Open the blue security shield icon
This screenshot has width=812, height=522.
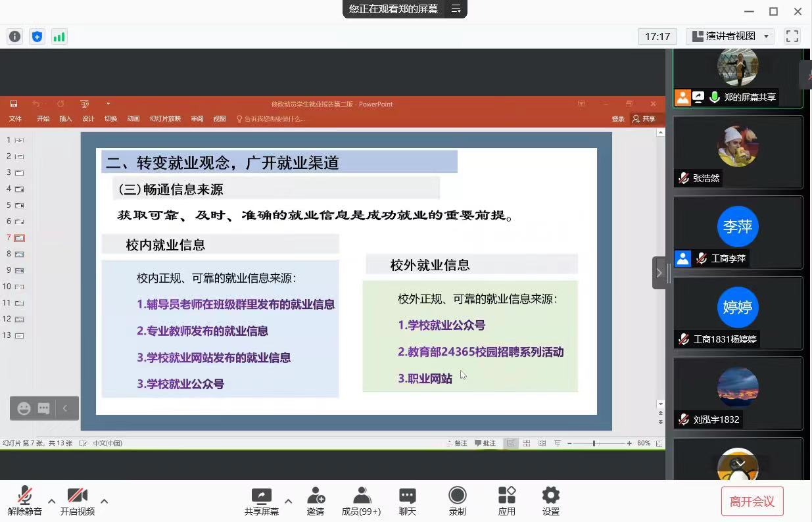point(37,37)
